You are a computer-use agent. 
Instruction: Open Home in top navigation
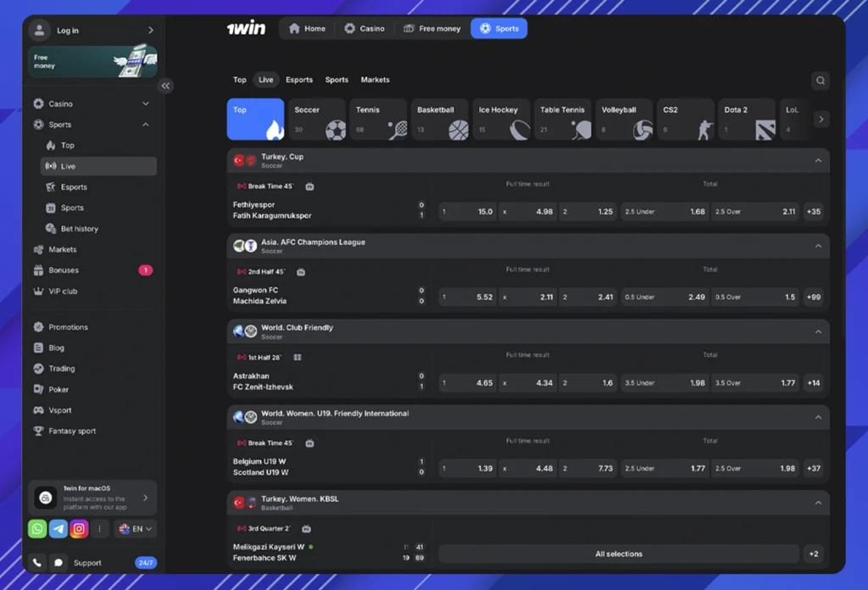click(x=307, y=28)
